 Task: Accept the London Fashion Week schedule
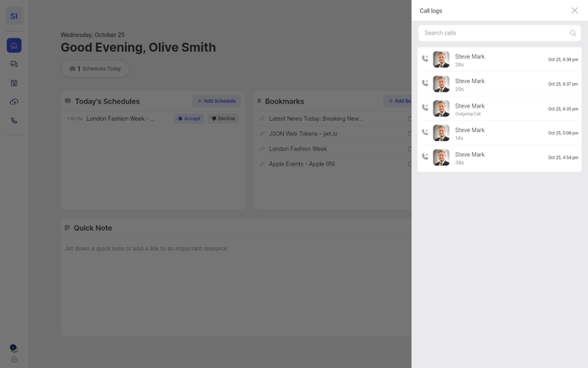(189, 118)
